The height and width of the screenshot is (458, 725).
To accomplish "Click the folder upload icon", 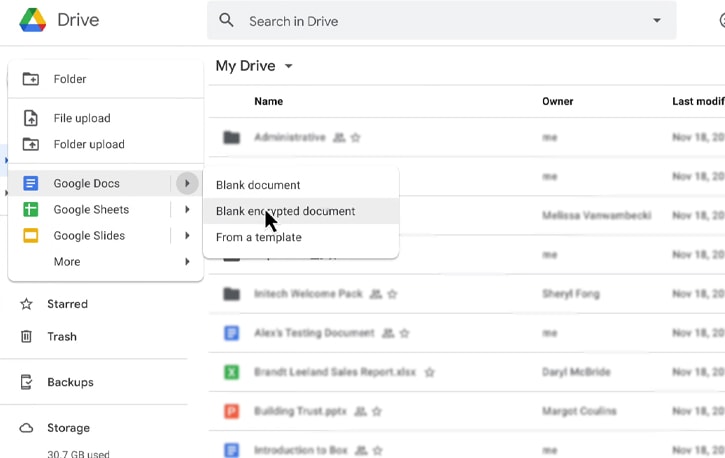I will coord(31,144).
